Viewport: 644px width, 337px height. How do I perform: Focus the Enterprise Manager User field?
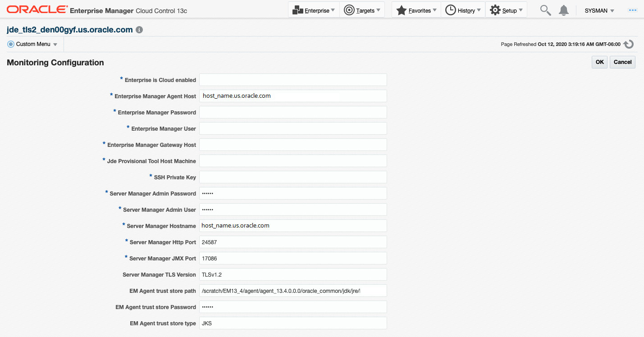click(x=293, y=128)
